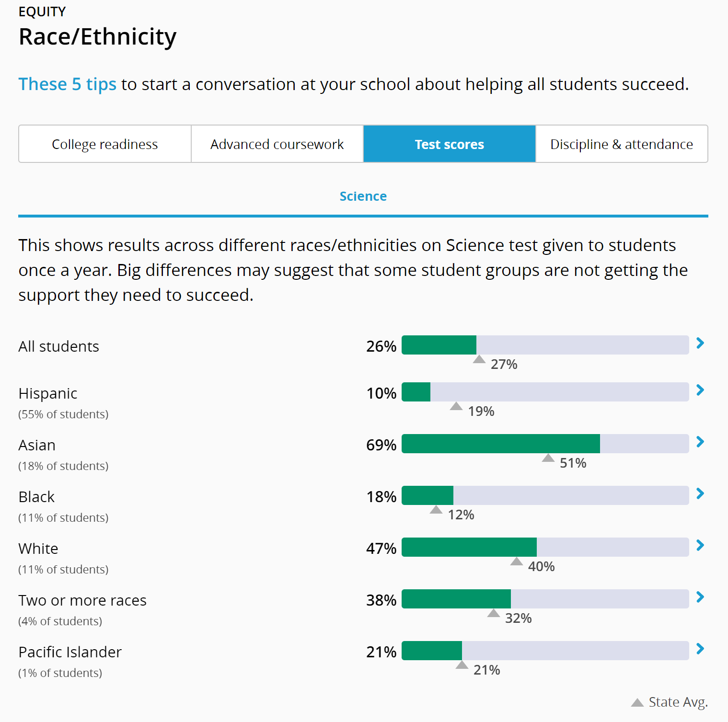Click the Race/Ethnicity section heading
728x722 pixels.
click(x=98, y=37)
